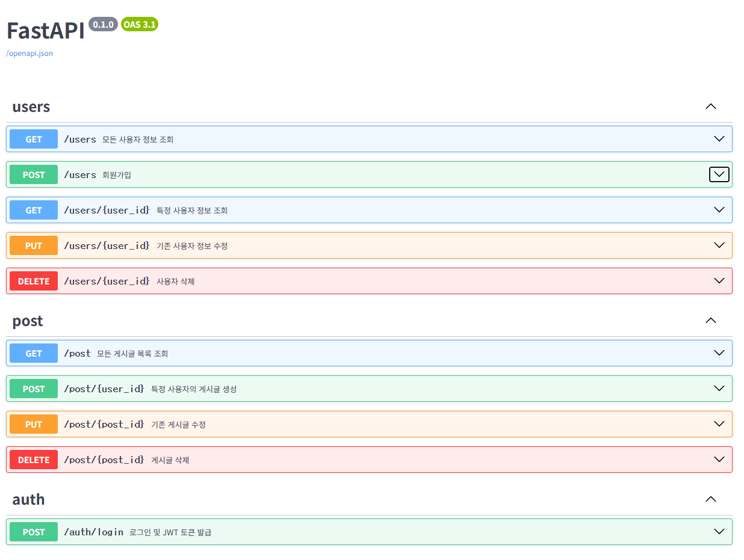Click the /auth/login path text

click(x=93, y=532)
